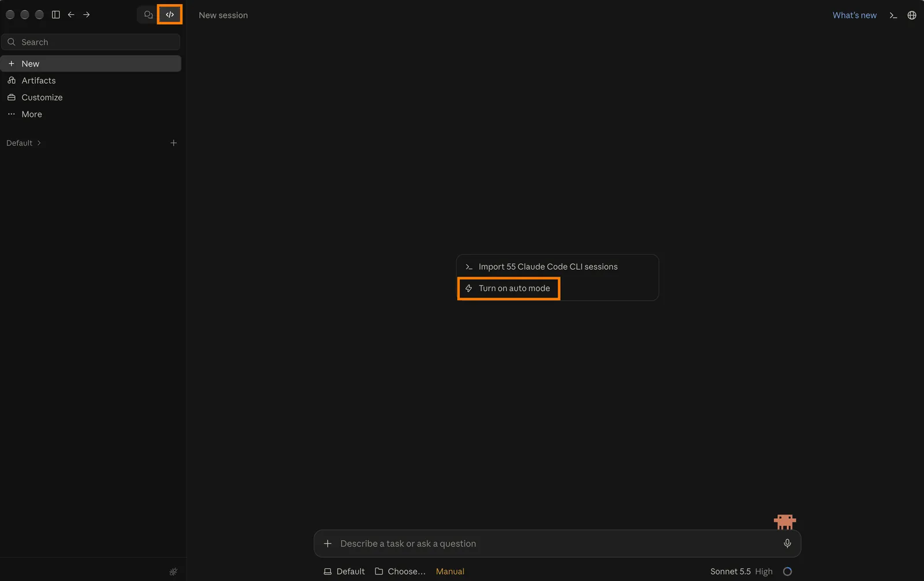The height and width of the screenshot is (581, 924).
Task: Click the task description input box
Action: tap(557, 543)
